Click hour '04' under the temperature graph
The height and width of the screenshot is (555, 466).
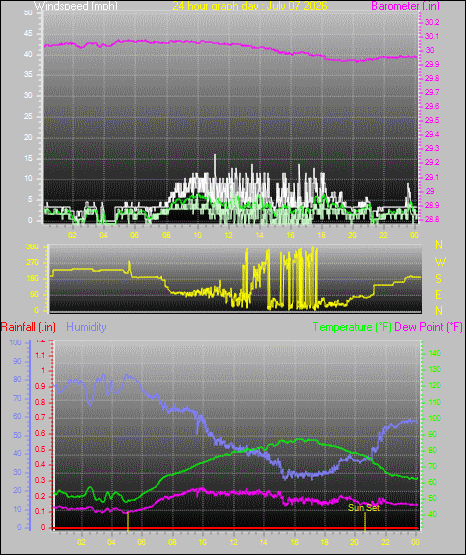coord(111,542)
